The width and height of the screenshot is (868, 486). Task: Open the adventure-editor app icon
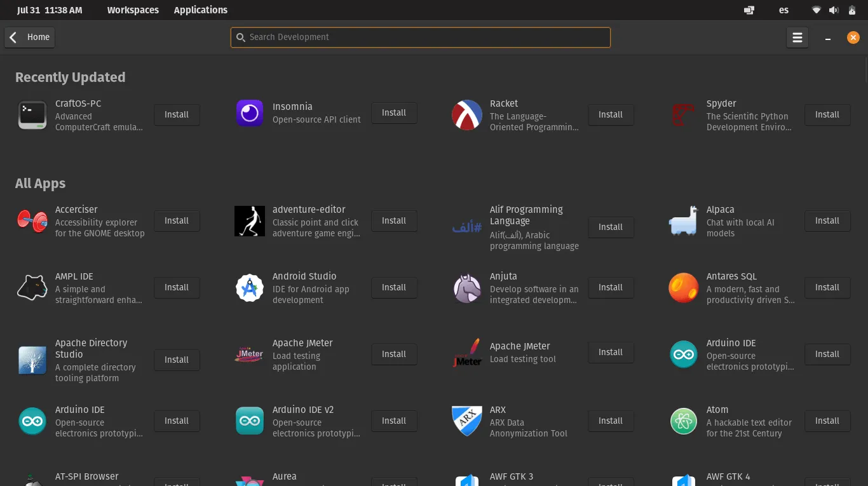pos(250,221)
